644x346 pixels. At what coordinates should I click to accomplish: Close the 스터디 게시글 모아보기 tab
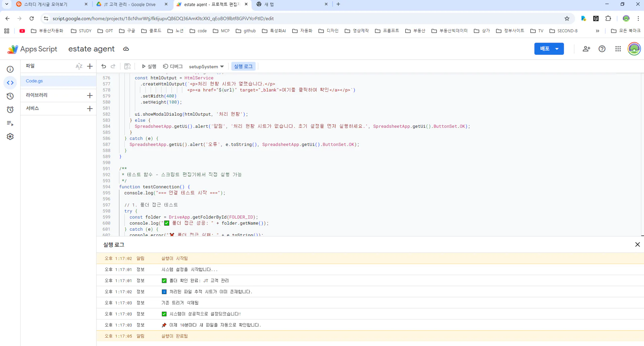pyautogui.click(x=86, y=4)
